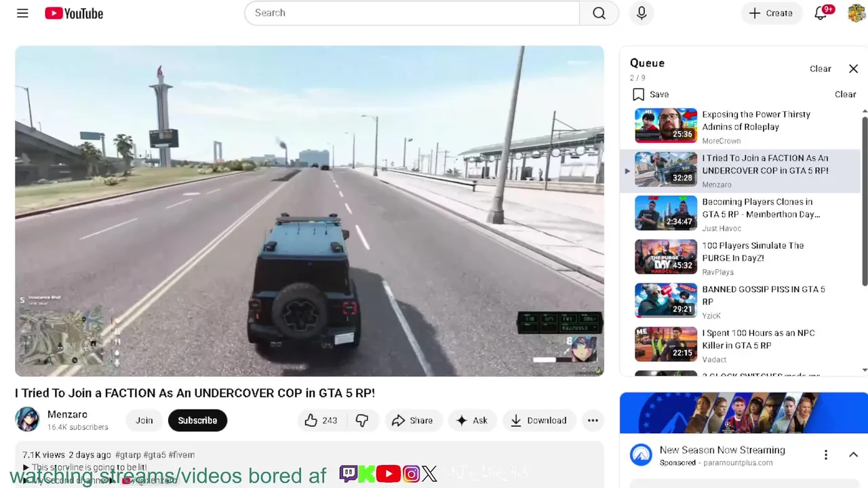Click the Instagram icon in overlay
The width and height of the screenshot is (868, 488).
pos(411,474)
